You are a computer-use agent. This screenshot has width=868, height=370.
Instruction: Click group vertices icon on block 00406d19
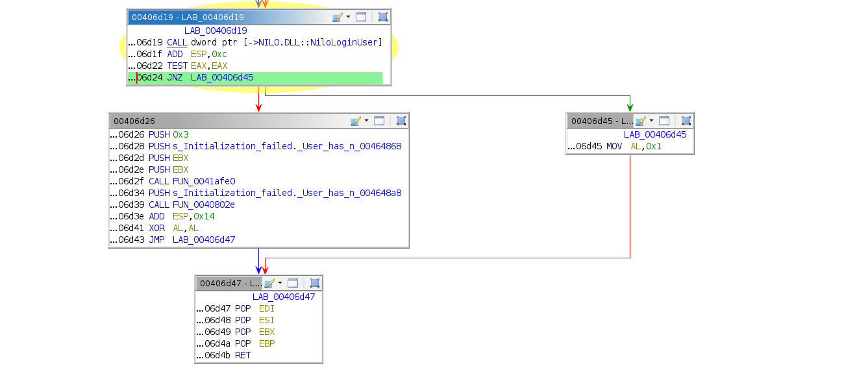(x=382, y=17)
